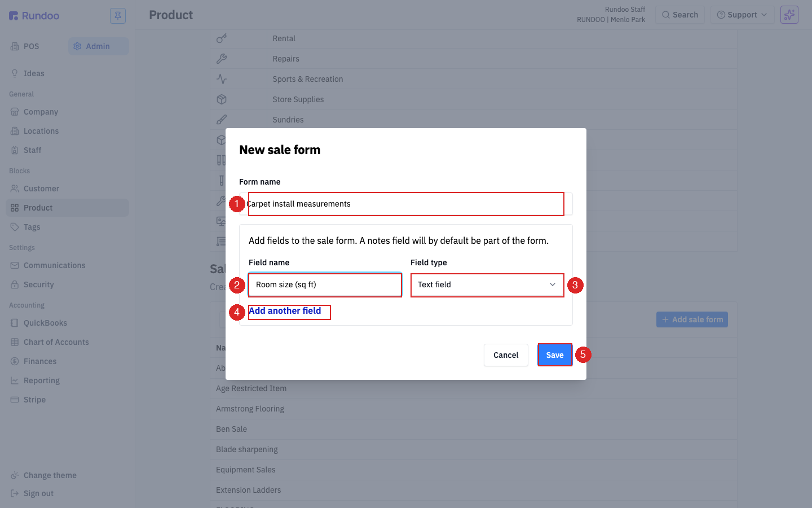812x508 pixels.
Task: Click the Sundries brush icon
Action: [x=222, y=120]
